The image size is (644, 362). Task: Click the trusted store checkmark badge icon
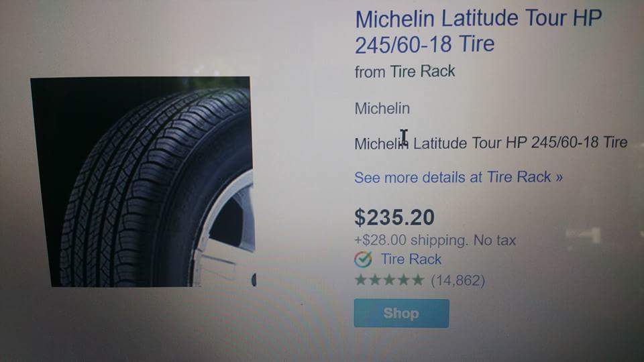point(363,259)
